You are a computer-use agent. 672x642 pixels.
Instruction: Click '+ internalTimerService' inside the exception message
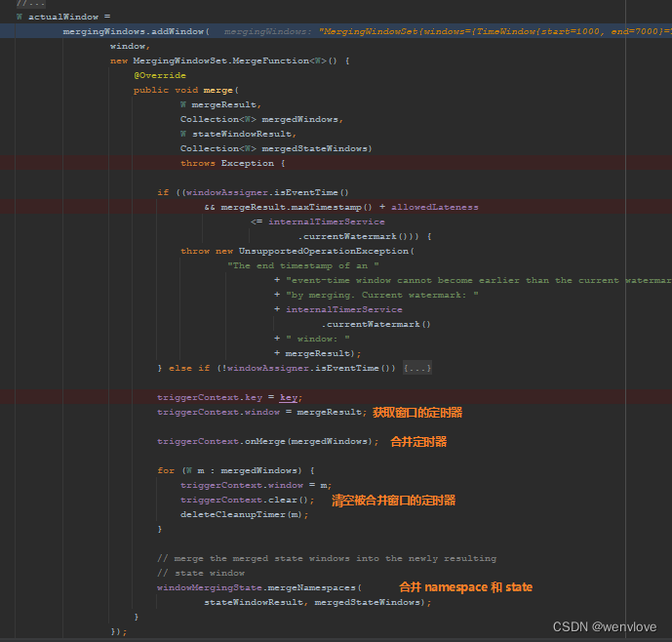pos(338,309)
